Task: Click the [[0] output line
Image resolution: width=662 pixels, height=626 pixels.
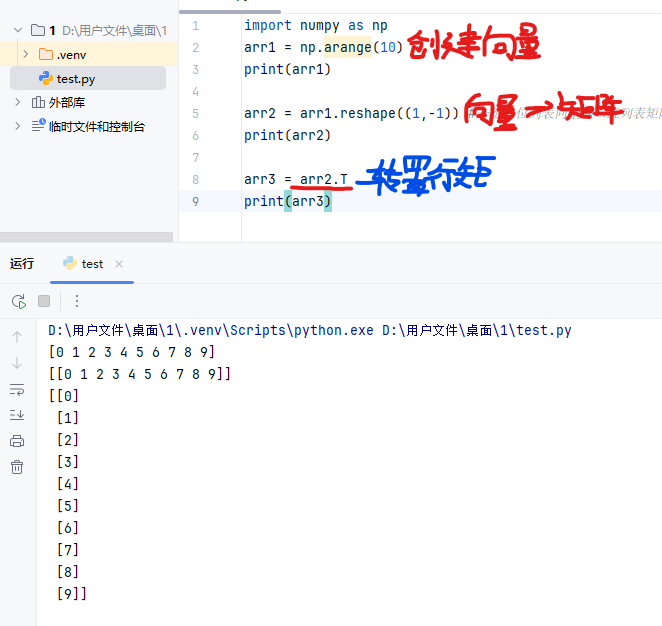Action: 64,396
